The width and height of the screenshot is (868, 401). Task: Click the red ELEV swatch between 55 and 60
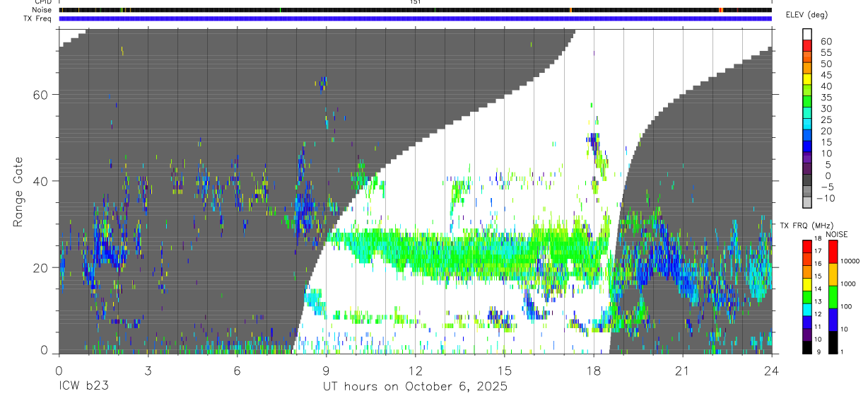[x=807, y=45]
